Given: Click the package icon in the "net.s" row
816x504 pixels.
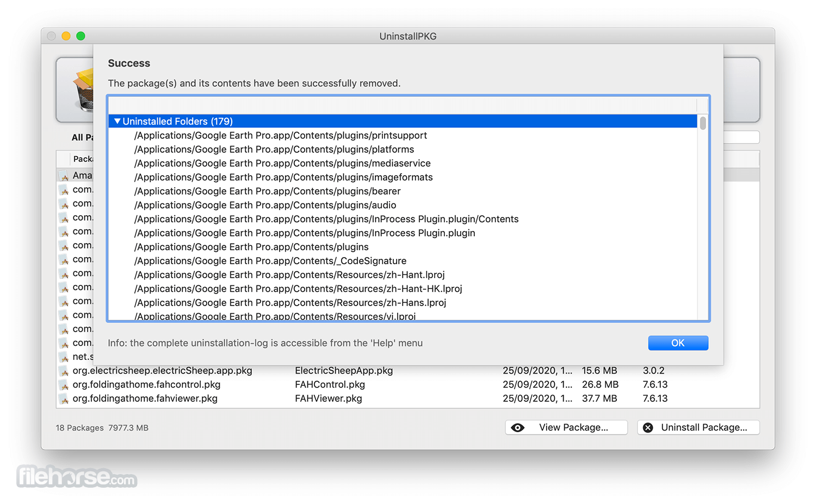Looking at the screenshot, I should 64,357.
